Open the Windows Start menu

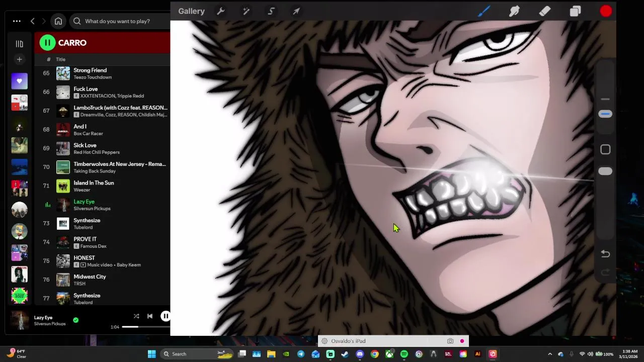[151, 354]
